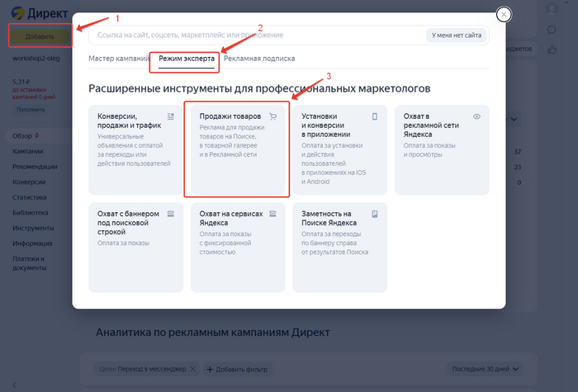Open the Последние 30 дней dropdown
Viewport: 578px width, 392px height.
point(486,369)
